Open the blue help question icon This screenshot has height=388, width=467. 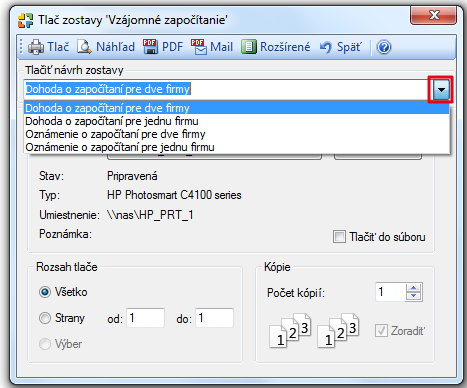tap(384, 47)
